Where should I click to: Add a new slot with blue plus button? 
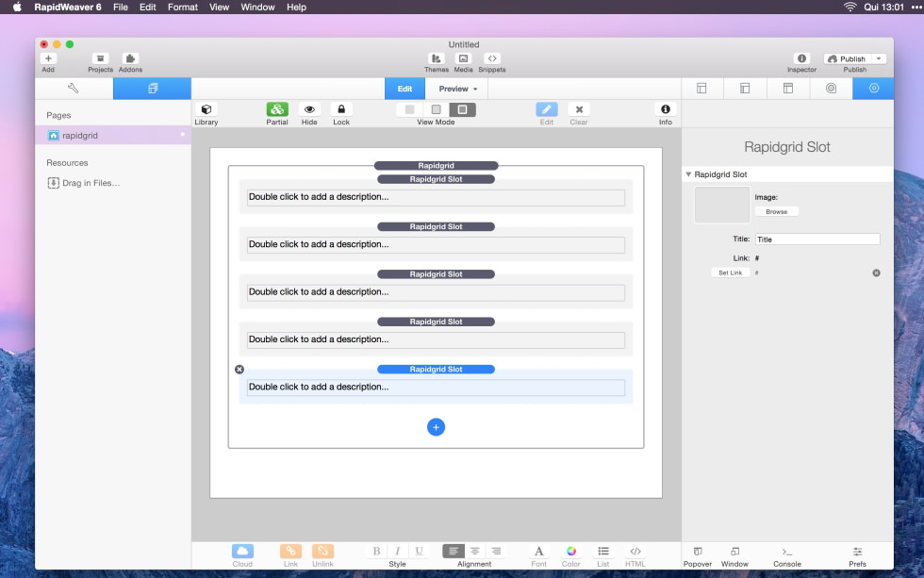pyautogui.click(x=436, y=427)
